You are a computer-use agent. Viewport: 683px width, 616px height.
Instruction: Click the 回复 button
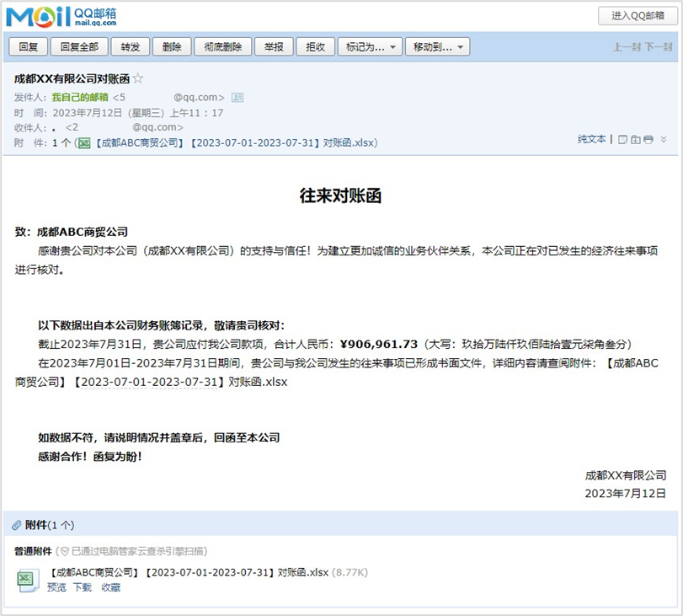28,47
